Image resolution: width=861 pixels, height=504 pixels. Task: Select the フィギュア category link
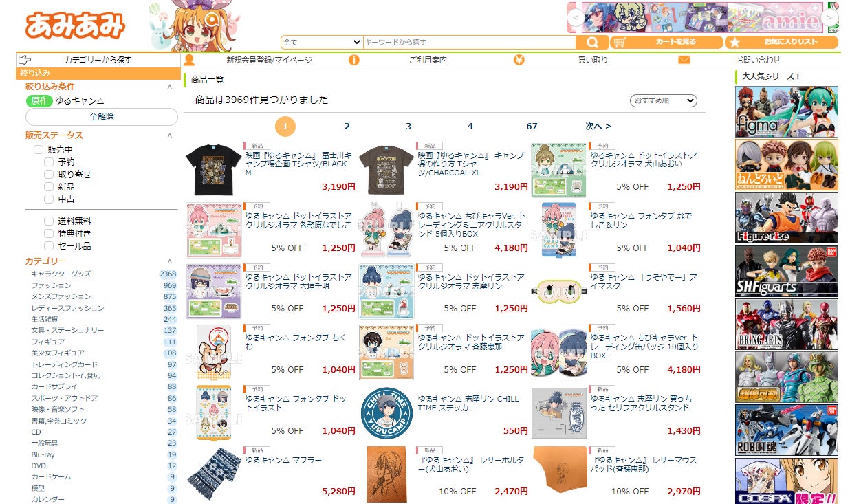(48, 342)
